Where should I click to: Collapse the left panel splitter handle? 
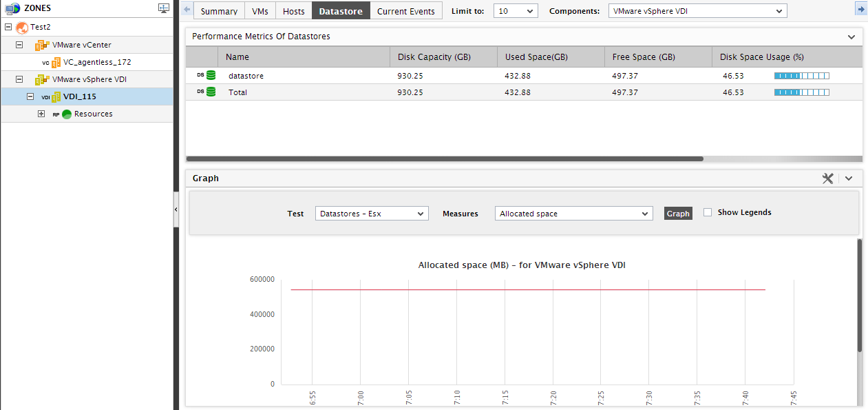176,209
